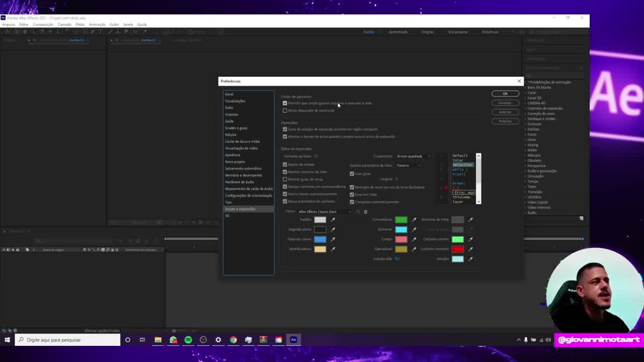Open the Composição menu in the menu bar
This screenshot has height=362, width=644.
[x=43, y=25]
